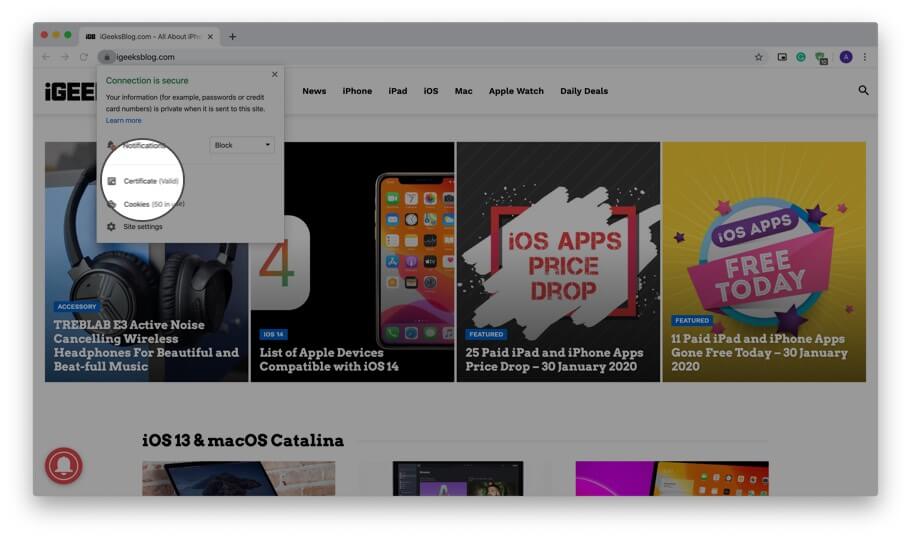This screenshot has width=911, height=539.
Task: Click the Site settings gear icon
Action: tap(111, 227)
